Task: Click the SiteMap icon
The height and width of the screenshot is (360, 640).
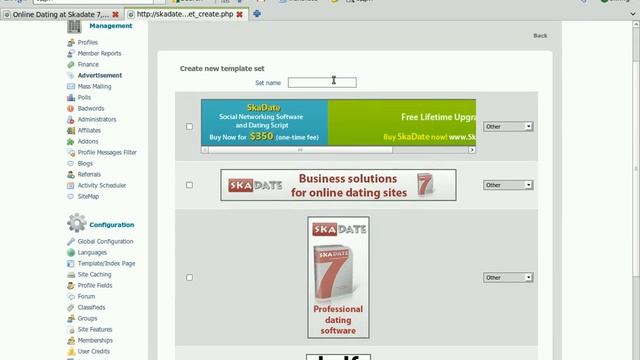Action: point(71,197)
